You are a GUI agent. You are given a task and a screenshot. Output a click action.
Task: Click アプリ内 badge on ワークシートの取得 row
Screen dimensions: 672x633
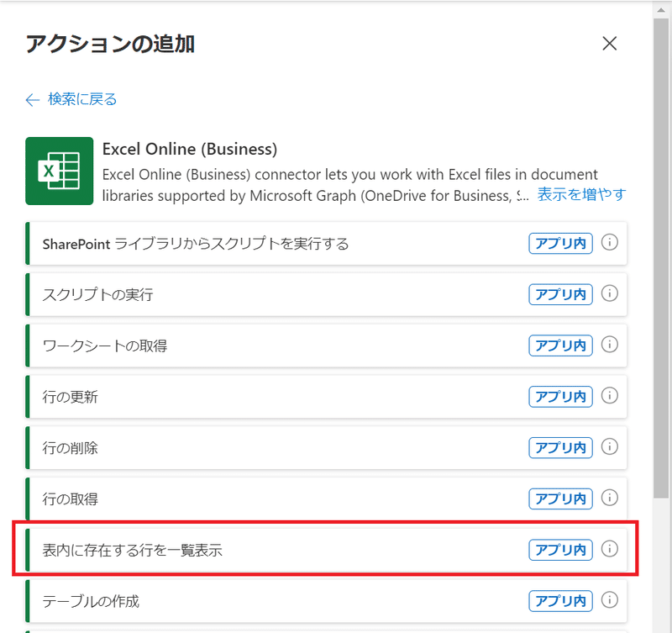(560, 346)
